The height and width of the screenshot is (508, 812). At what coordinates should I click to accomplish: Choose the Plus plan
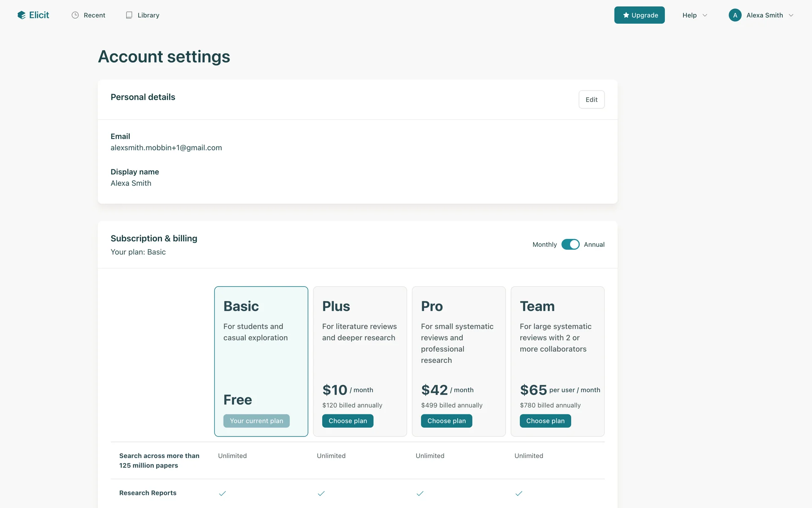(348, 421)
